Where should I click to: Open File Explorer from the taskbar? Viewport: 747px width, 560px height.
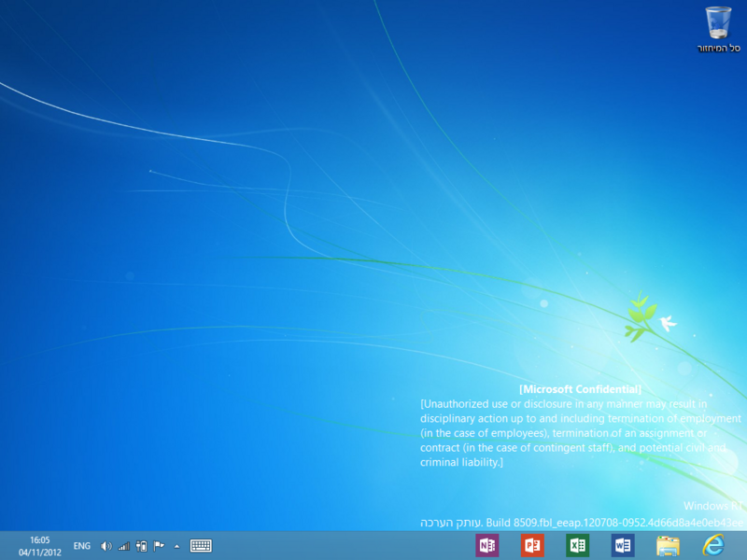tap(668, 545)
